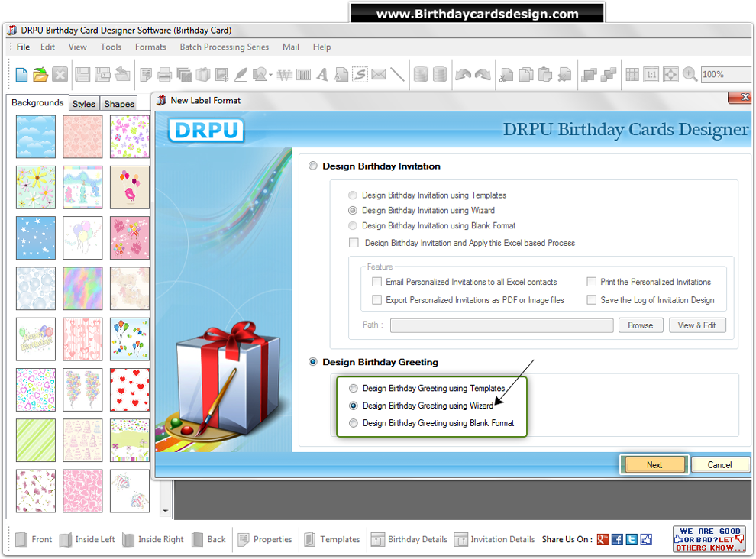
Task: Click the Redo arrow toolbar icon
Action: pos(483,75)
